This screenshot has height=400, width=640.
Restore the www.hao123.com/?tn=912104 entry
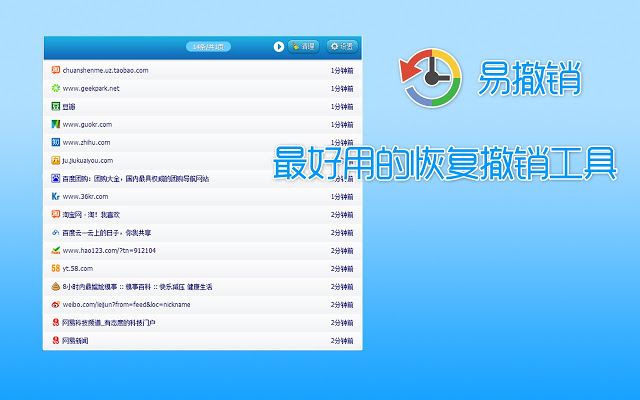click(109, 250)
